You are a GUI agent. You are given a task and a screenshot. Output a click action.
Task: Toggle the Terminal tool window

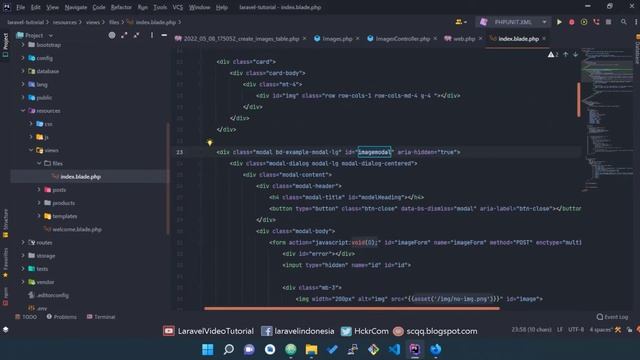pyautogui.click(x=101, y=317)
